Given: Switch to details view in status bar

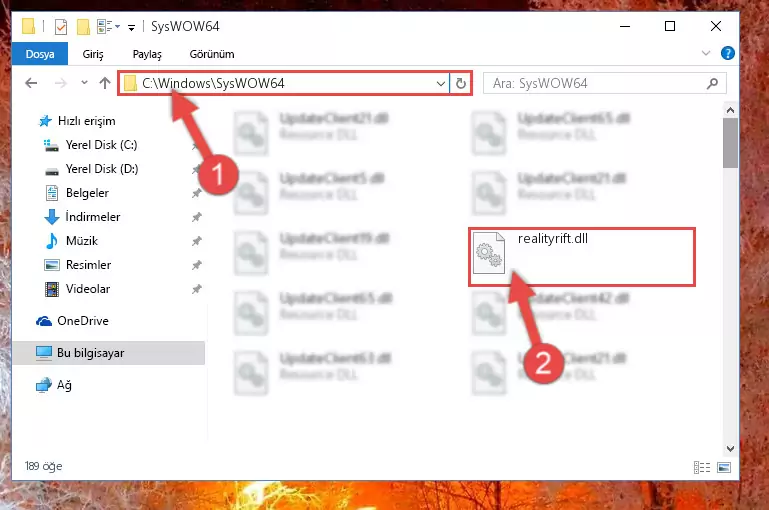Looking at the screenshot, I should [702, 467].
